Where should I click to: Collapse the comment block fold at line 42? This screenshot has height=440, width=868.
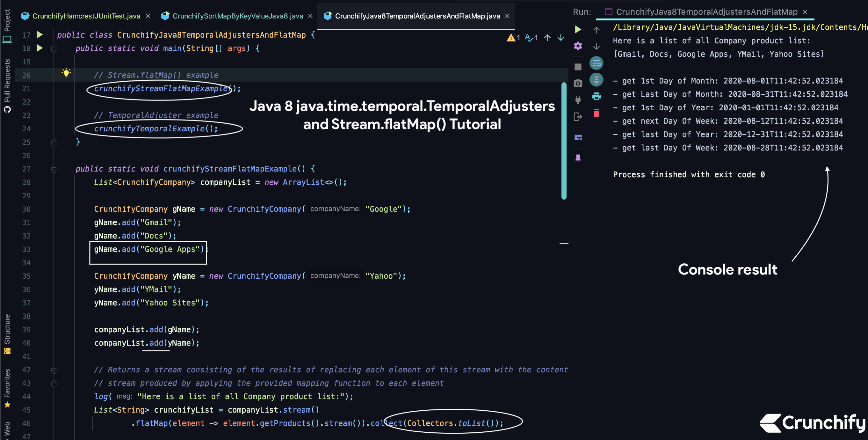[x=54, y=370]
